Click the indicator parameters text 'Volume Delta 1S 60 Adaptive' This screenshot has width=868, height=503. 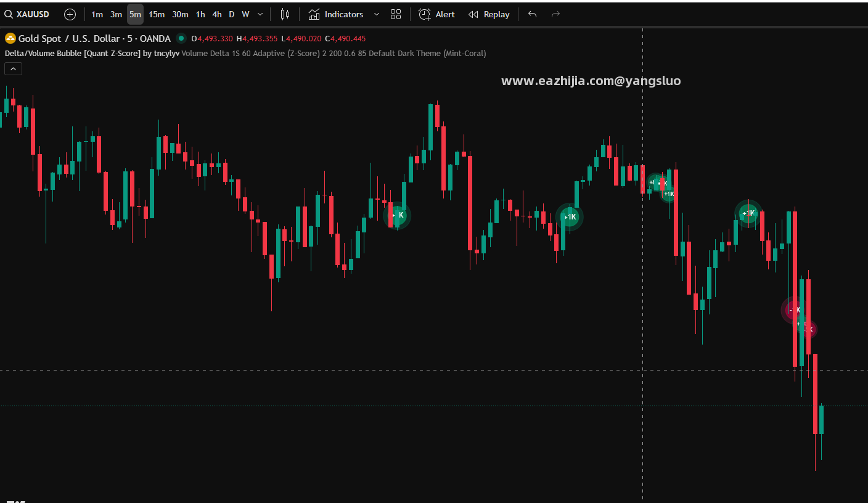[234, 53]
